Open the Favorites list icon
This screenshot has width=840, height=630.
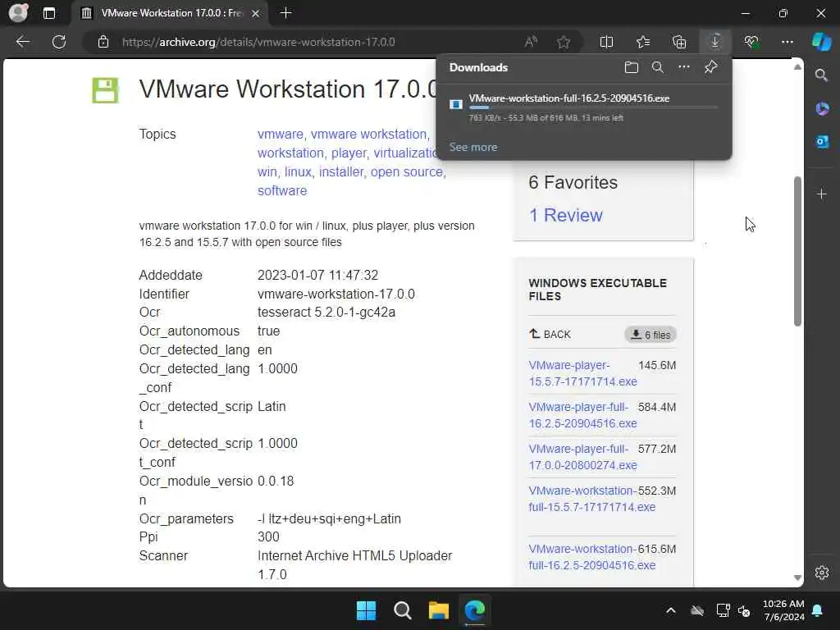click(x=643, y=42)
